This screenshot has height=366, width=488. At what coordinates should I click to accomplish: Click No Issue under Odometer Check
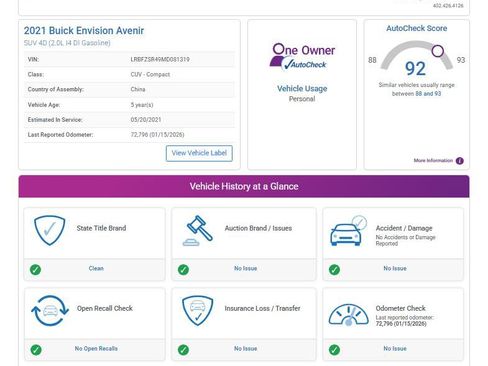tap(395, 349)
